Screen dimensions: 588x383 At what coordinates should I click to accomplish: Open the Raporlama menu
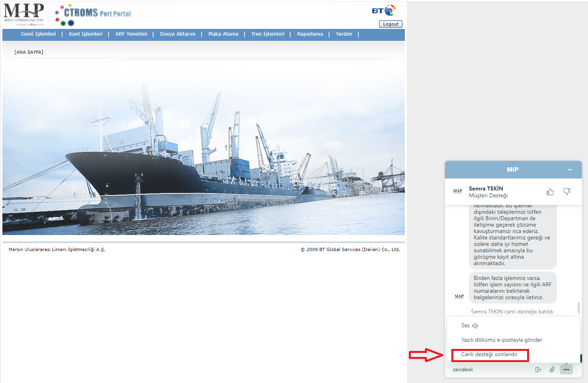click(310, 34)
